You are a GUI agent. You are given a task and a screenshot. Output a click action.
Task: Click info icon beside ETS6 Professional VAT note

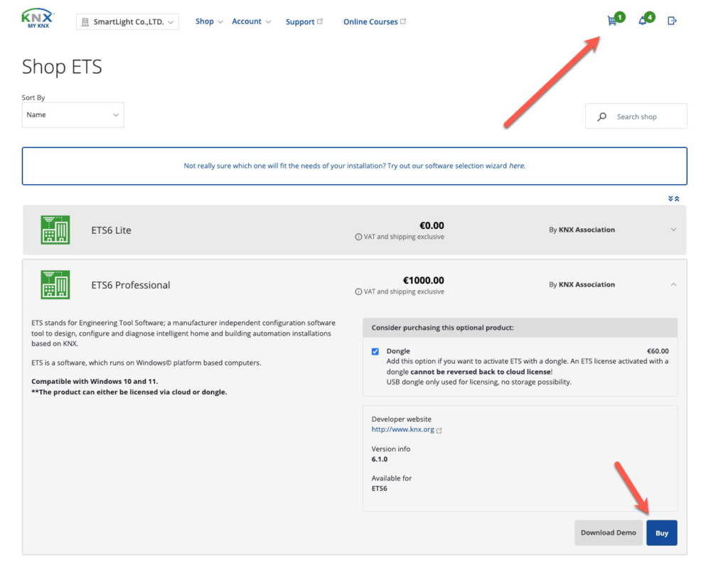tap(358, 291)
